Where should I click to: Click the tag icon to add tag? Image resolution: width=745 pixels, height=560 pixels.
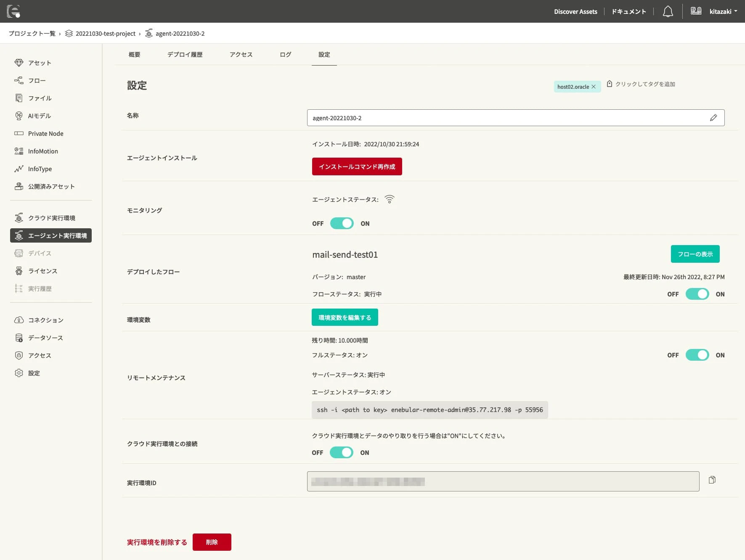[x=610, y=84]
